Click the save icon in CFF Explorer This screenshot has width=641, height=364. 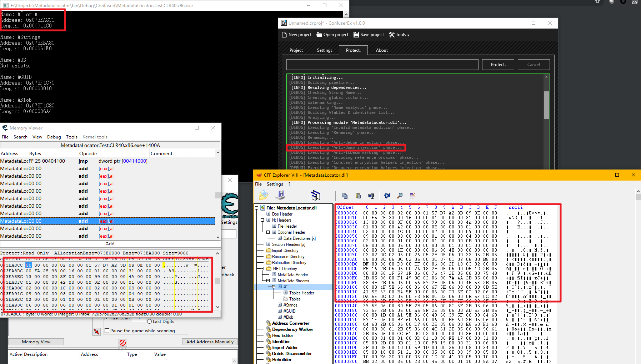[x=280, y=195]
